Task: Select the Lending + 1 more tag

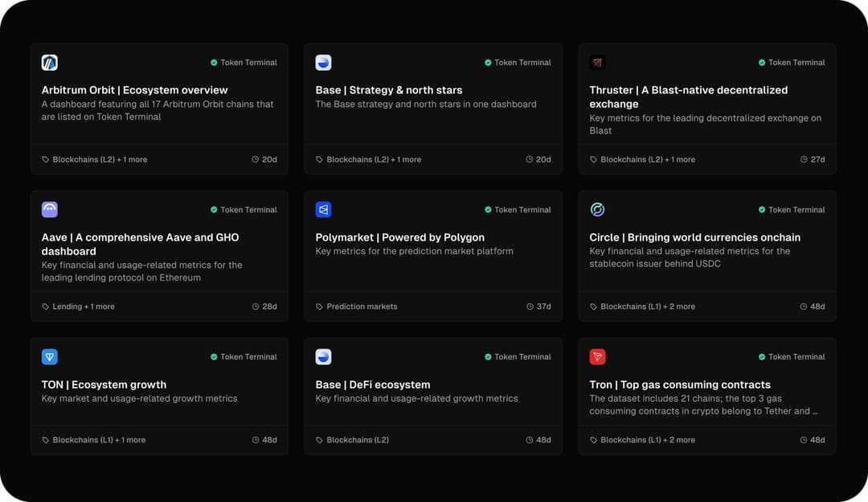Action: [x=84, y=307]
